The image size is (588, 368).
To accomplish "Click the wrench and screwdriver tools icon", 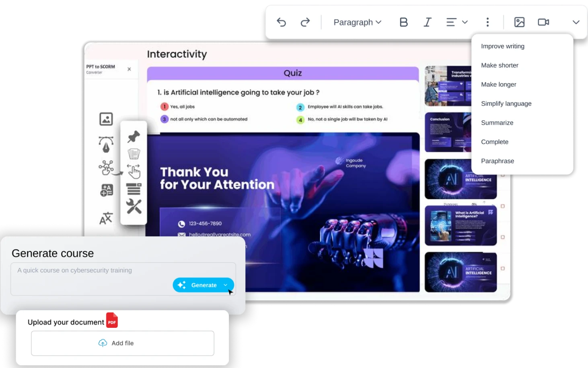I will coord(134,206).
